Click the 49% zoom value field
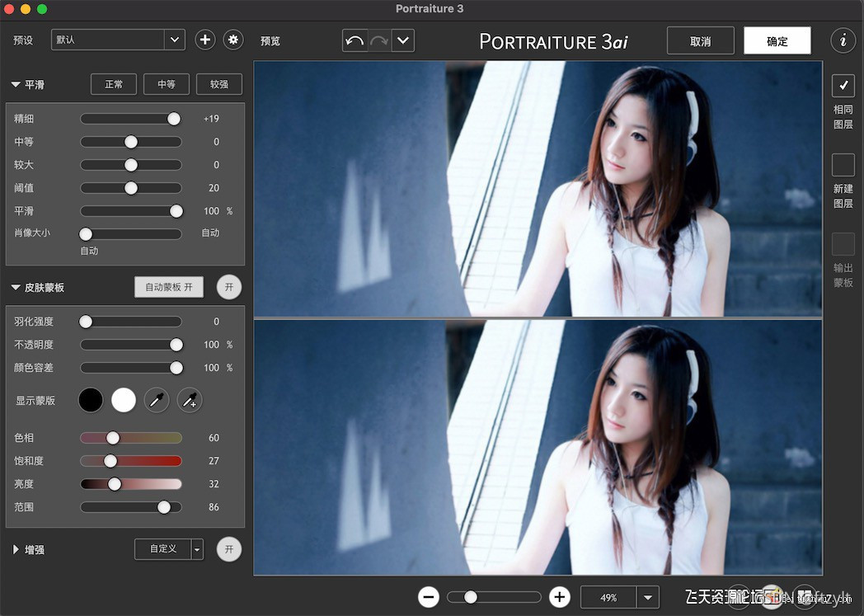 coord(608,597)
